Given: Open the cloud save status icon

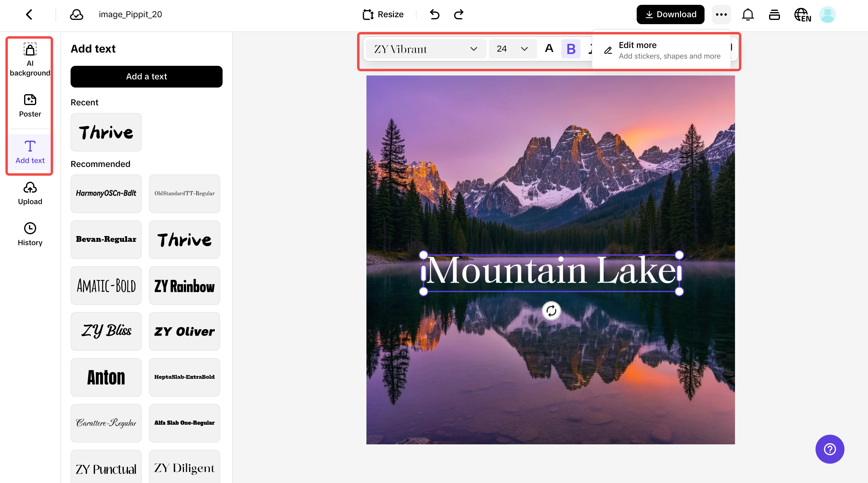Looking at the screenshot, I should coord(77,14).
